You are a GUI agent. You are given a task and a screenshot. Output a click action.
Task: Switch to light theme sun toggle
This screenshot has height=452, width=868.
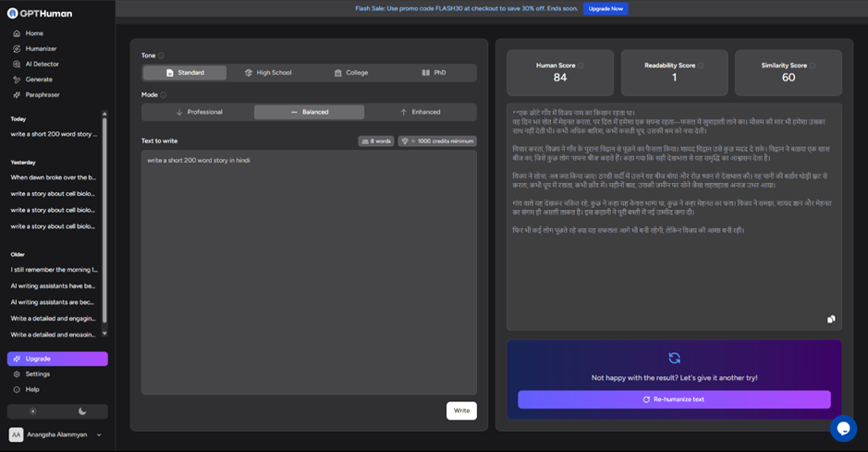(x=32, y=411)
